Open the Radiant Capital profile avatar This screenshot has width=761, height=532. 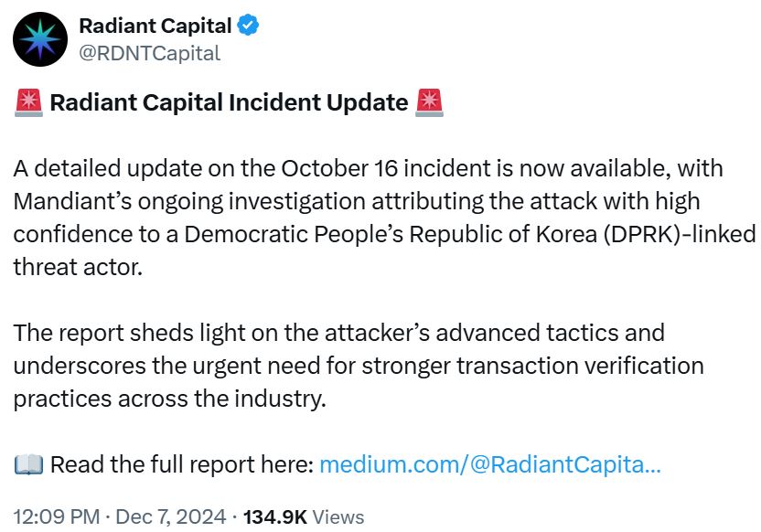[x=40, y=40]
